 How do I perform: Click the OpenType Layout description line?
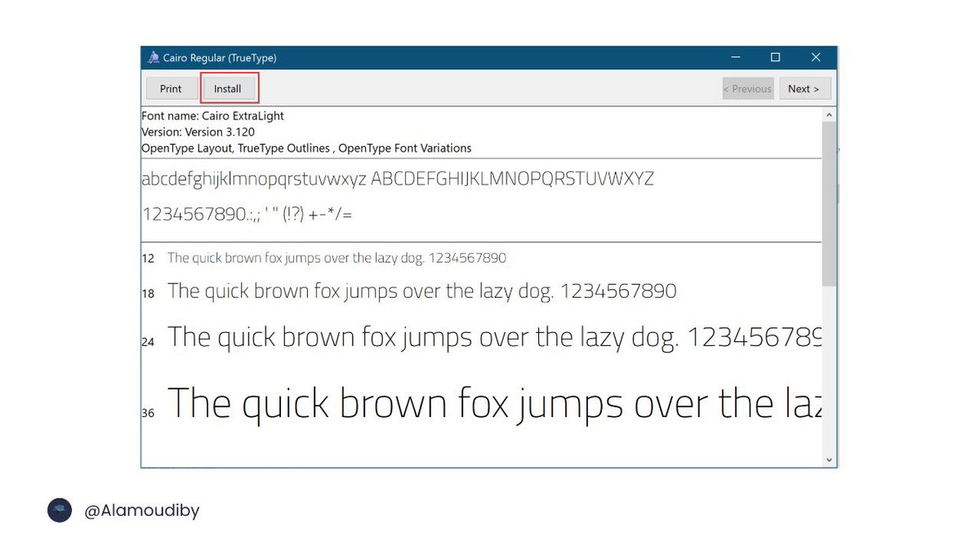(306, 148)
